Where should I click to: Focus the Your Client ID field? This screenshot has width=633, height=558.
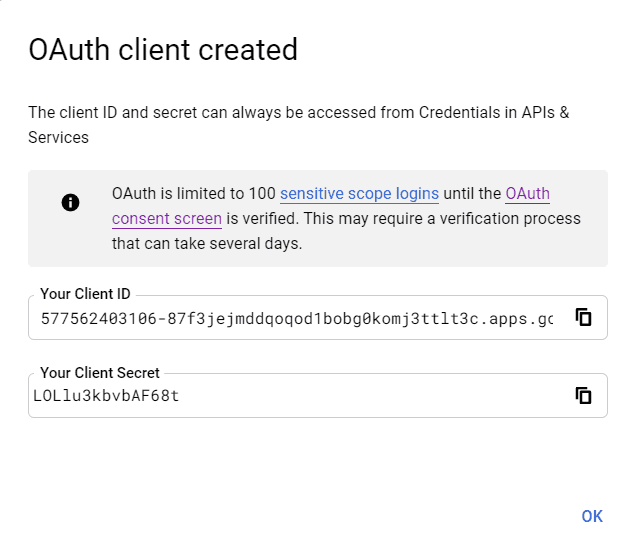click(x=318, y=318)
